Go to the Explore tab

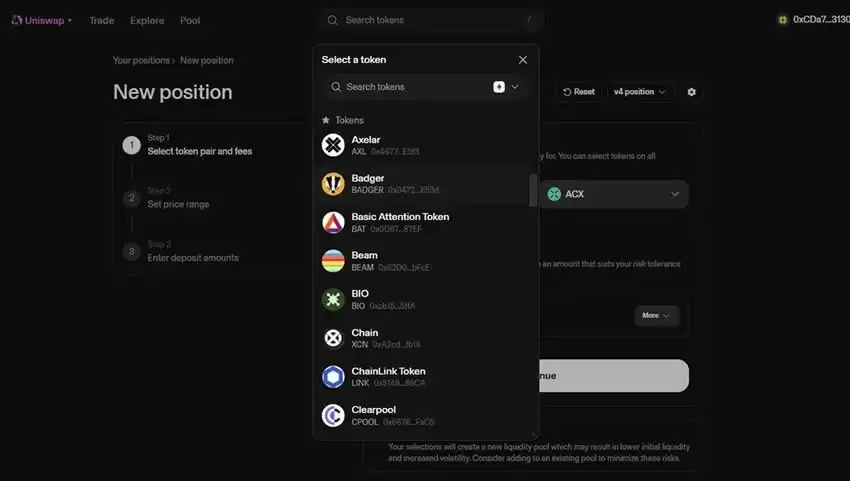click(x=147, y=20)
